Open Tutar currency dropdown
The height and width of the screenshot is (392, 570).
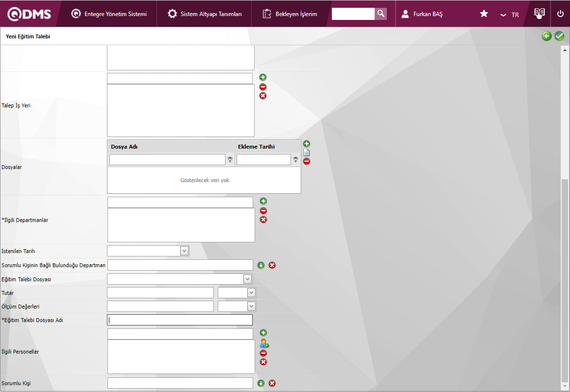pos(251,292)
